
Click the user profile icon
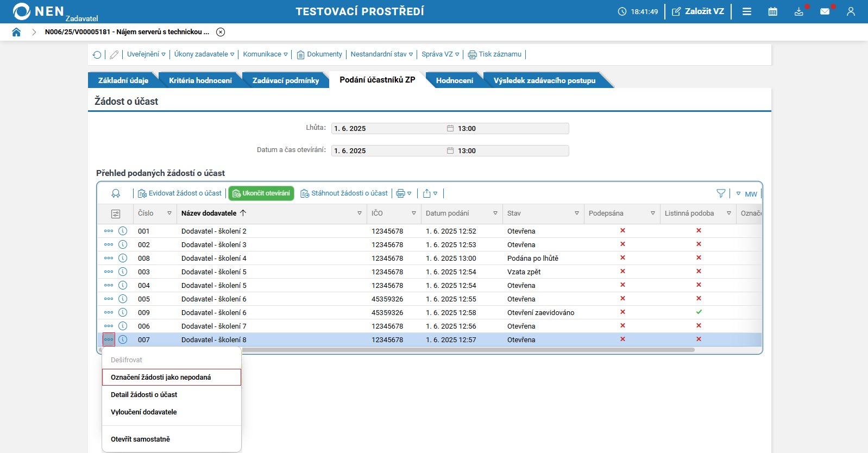(851, 11)
